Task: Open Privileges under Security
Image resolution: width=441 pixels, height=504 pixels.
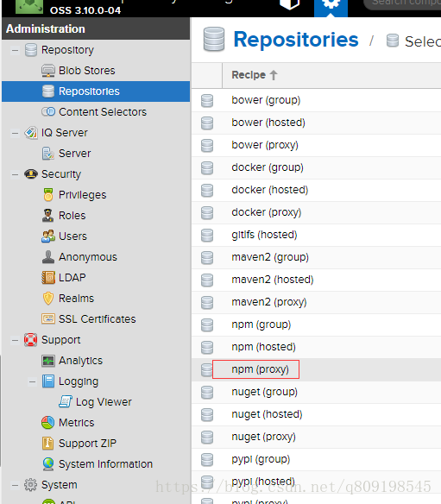Action: click(x=82, y=195)
